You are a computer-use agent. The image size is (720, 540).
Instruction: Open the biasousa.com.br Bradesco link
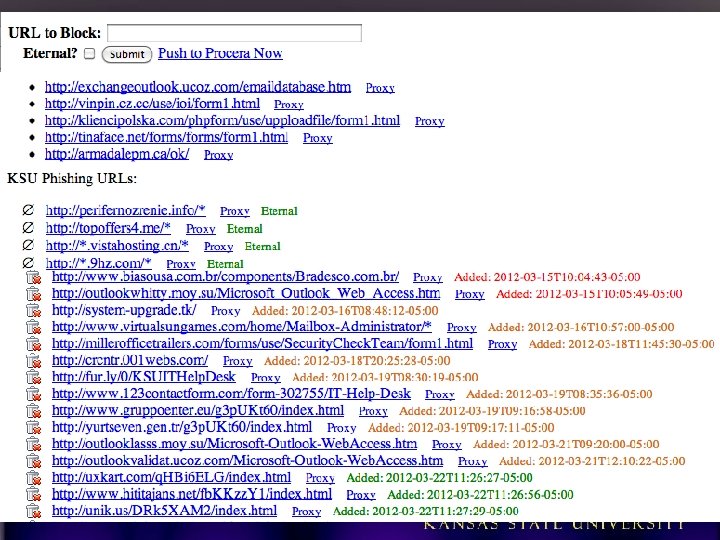tap(225, 277)
